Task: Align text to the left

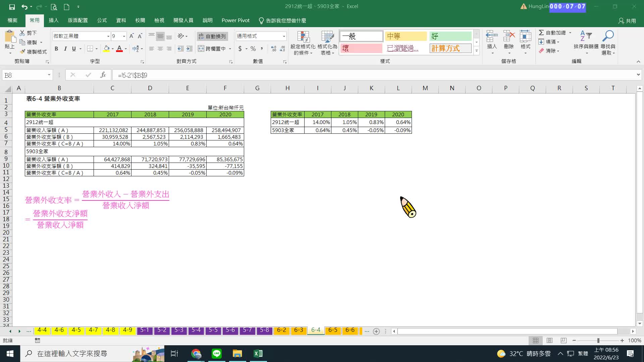Action: [x=152, y=49]
